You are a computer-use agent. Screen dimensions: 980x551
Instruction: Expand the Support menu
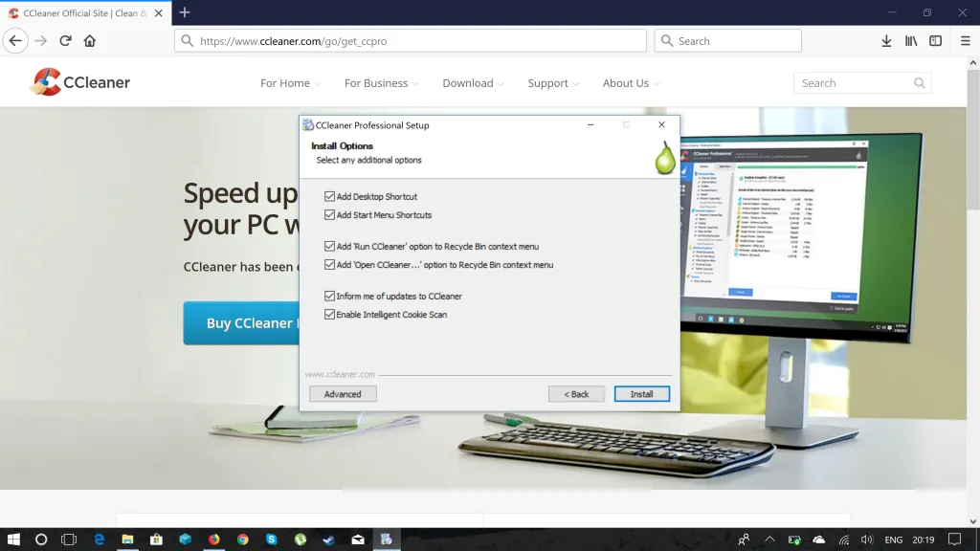tap(553, 83)
